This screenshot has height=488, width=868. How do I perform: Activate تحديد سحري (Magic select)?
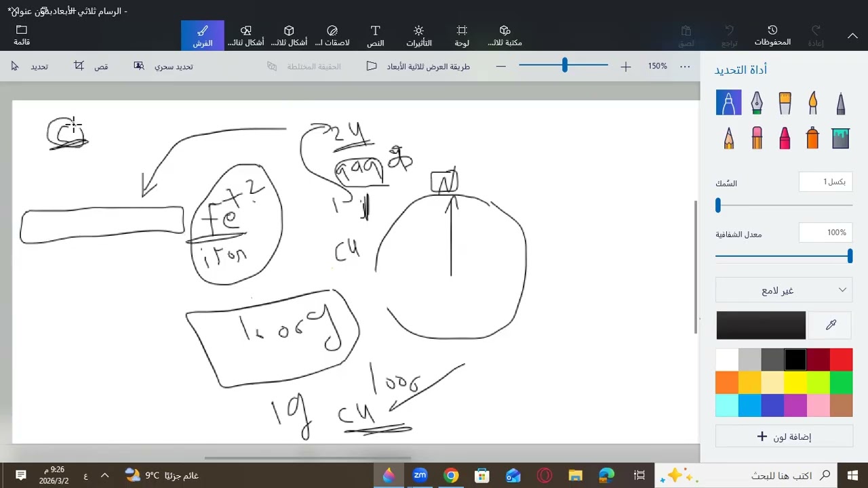pos(163,66)
